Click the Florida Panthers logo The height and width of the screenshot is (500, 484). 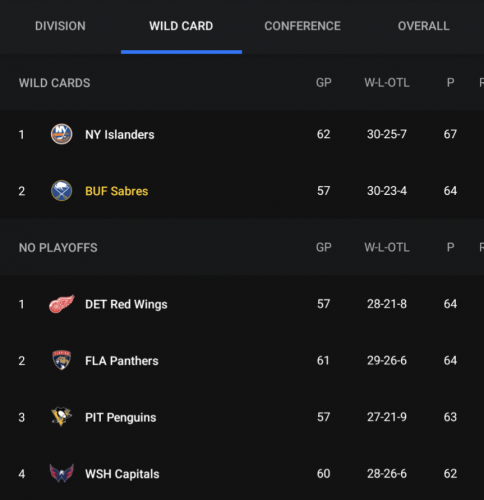pyautogui.click(x=62, y=360)
